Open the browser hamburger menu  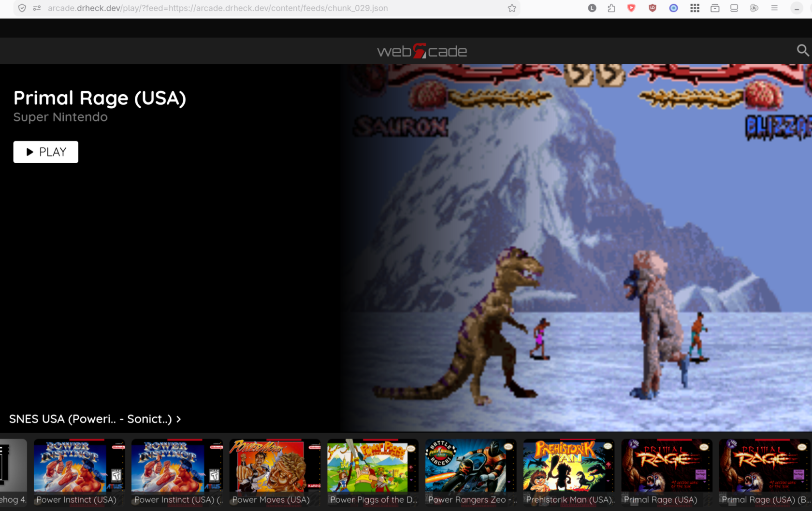point(774,8)
